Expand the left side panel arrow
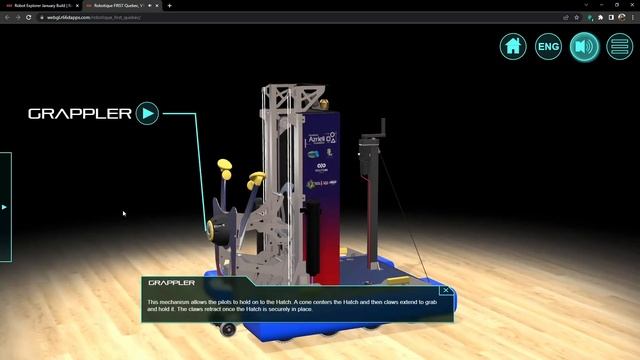 [x=4, y=207]
